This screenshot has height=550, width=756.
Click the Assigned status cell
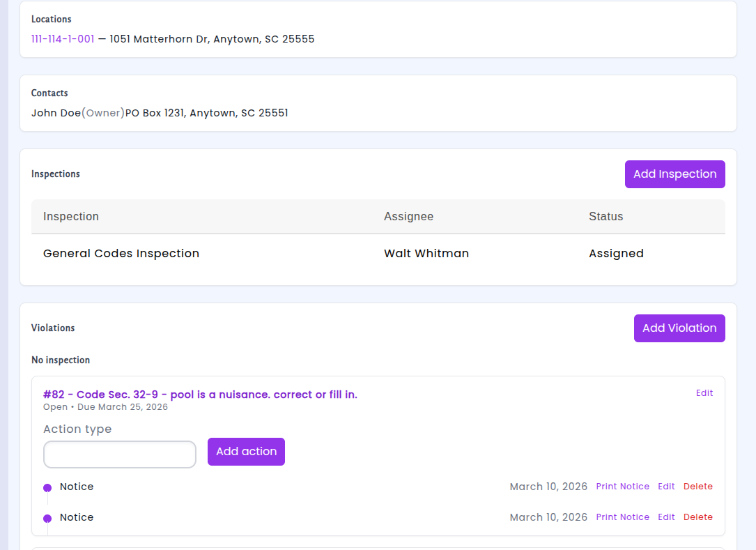click(x=616, y=253)
